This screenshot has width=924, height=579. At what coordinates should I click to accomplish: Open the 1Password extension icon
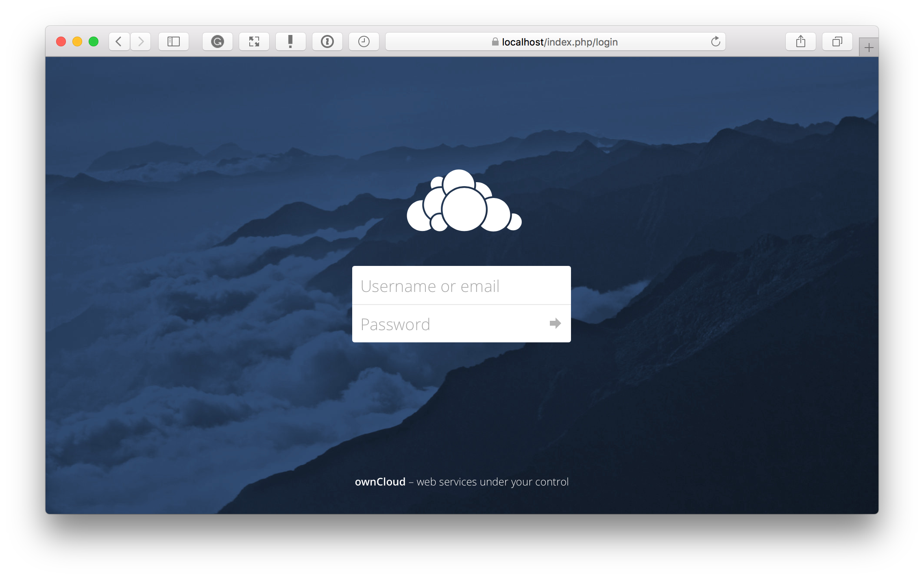[327, 41]
